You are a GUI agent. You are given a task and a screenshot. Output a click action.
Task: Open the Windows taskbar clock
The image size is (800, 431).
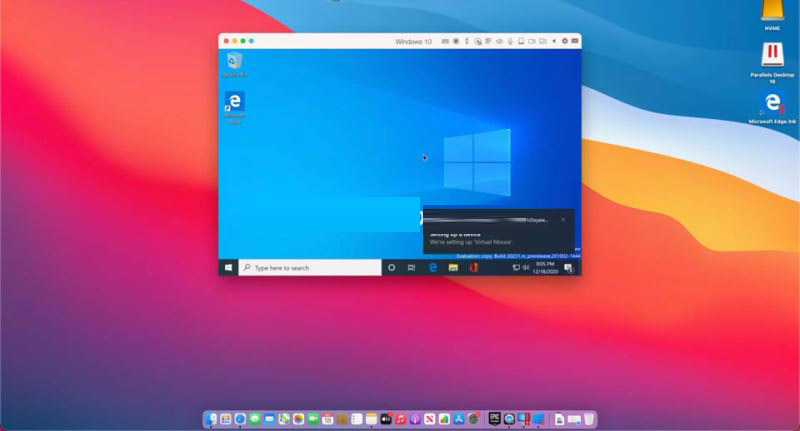point(545,268)
